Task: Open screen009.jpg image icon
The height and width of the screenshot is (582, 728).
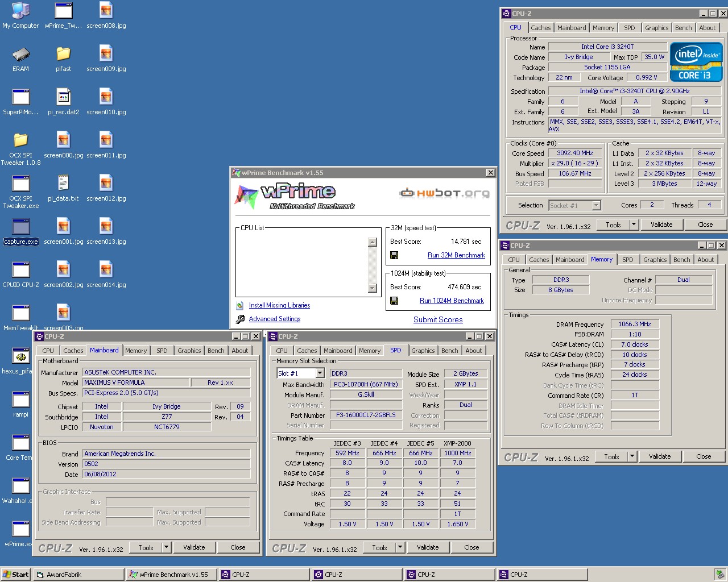Action: tap(106, 59)
